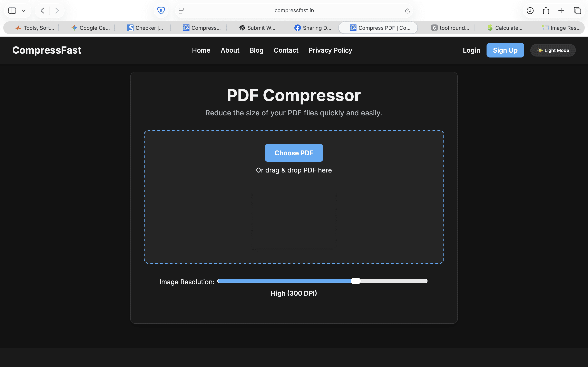
Task: Open the Reader view icon
Action: [181, 10]
